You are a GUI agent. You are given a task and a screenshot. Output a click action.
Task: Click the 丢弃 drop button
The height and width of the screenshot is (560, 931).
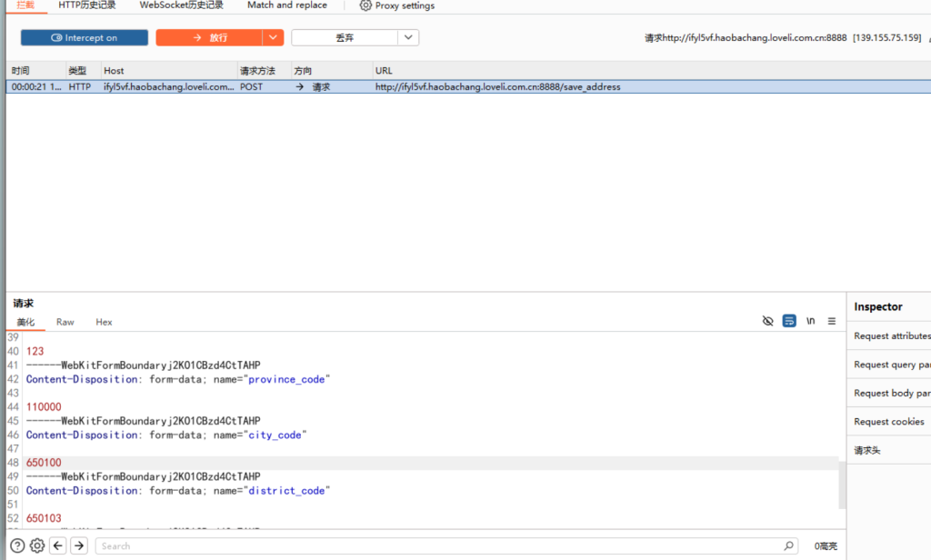(345, 38)
